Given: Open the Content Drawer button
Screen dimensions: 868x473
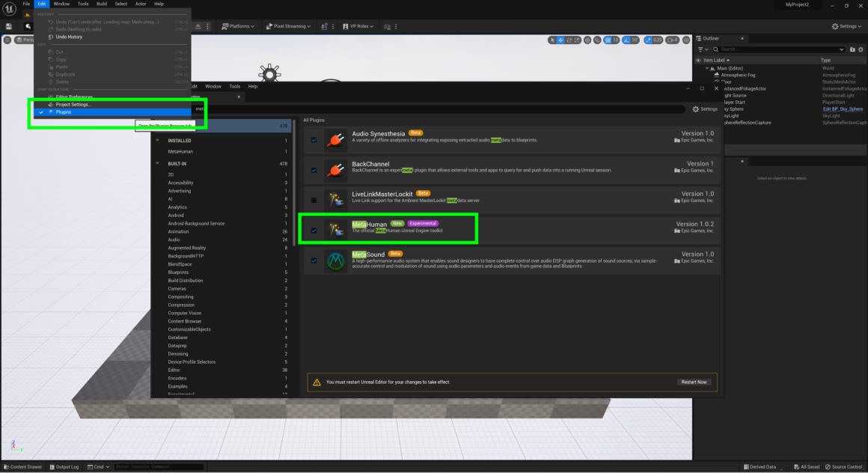Looking at the screenshot, I should click(22, 467).
